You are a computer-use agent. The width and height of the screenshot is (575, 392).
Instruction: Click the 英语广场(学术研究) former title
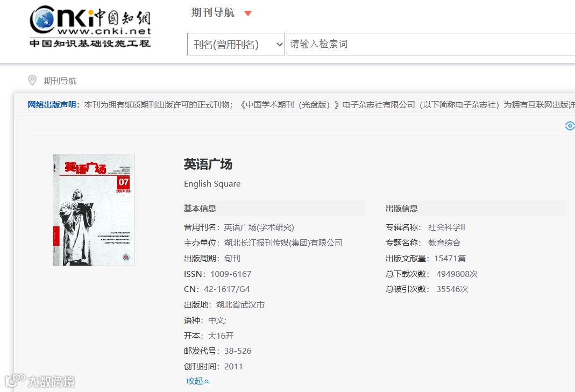[259, 227]
